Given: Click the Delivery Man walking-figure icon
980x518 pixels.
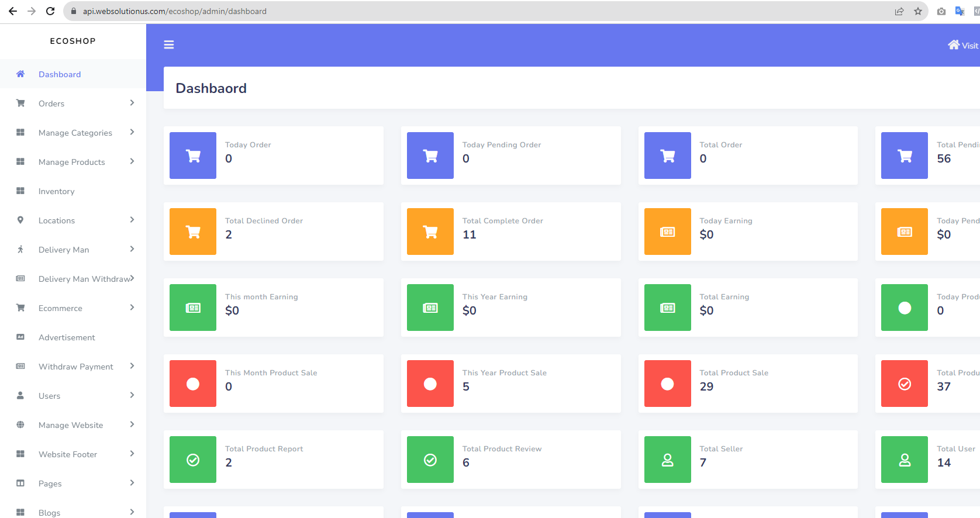Looking at the screenshot, I should tap(20, 249).
